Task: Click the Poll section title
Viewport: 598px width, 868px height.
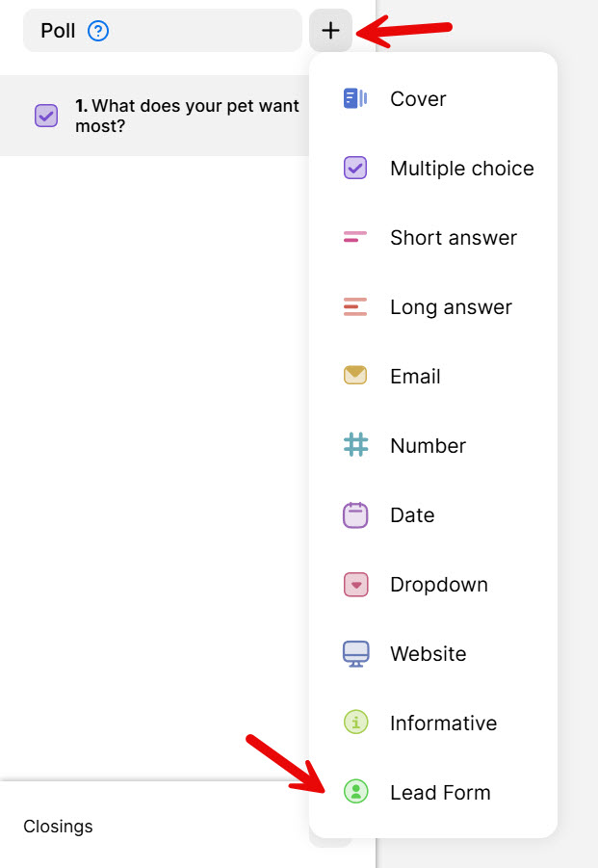Action: point(58,31)
